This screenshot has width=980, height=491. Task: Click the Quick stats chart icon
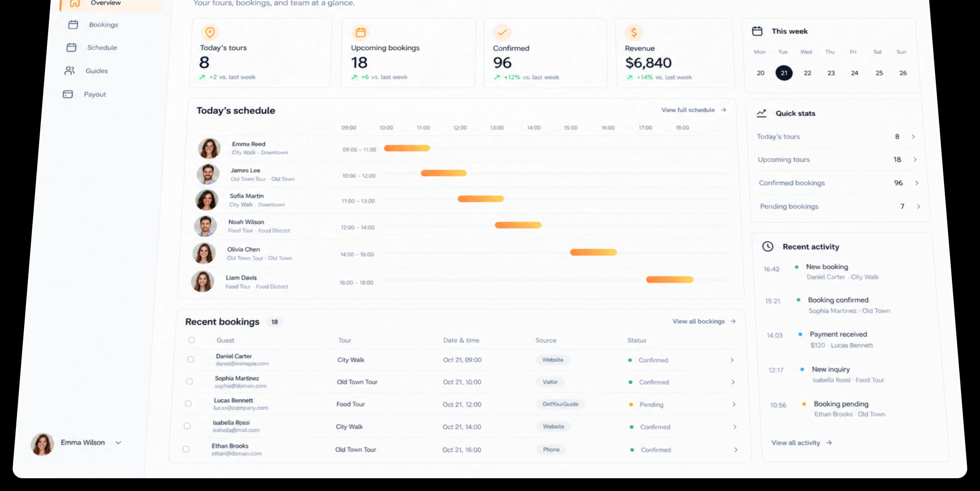[761, 113]
